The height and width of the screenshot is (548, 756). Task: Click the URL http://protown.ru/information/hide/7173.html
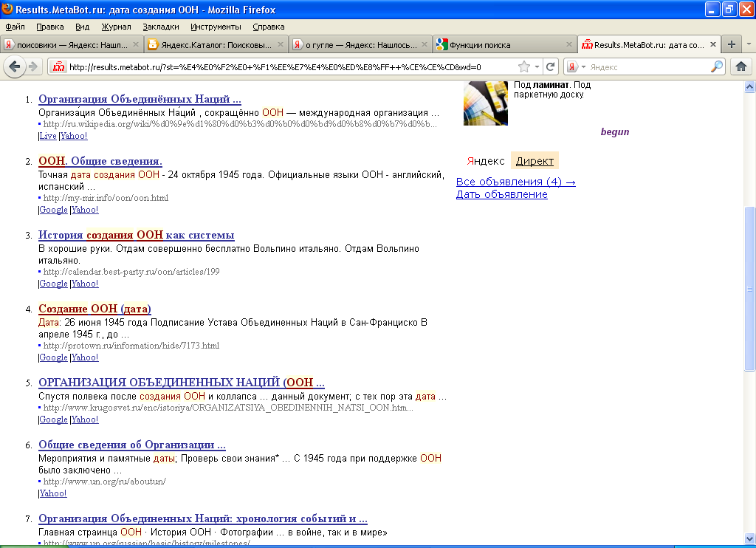click(131, 346)
